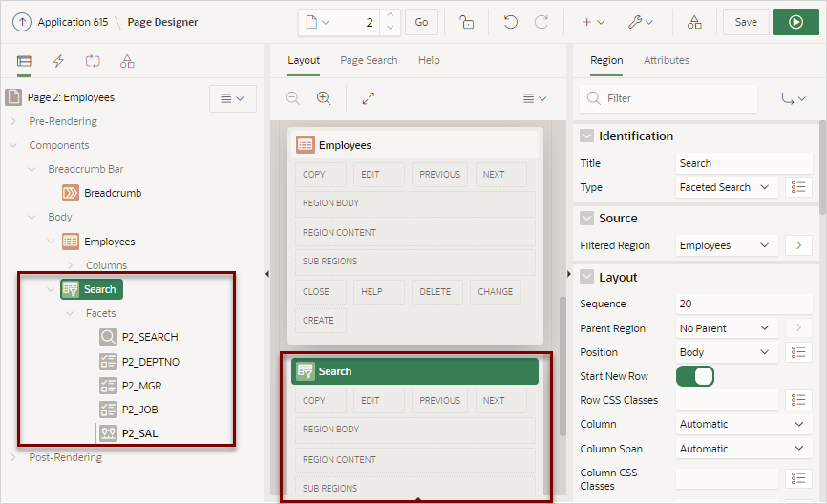Toggle the Start New Row switch
The image size is (827, 504).
tap(695, 376)
